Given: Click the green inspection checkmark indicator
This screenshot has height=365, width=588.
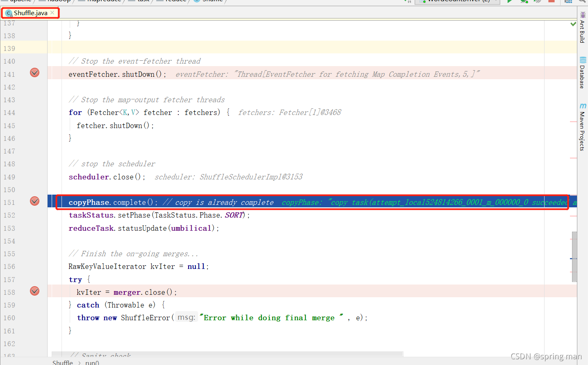Looking at the screenshot, I should tap(573, 24).
